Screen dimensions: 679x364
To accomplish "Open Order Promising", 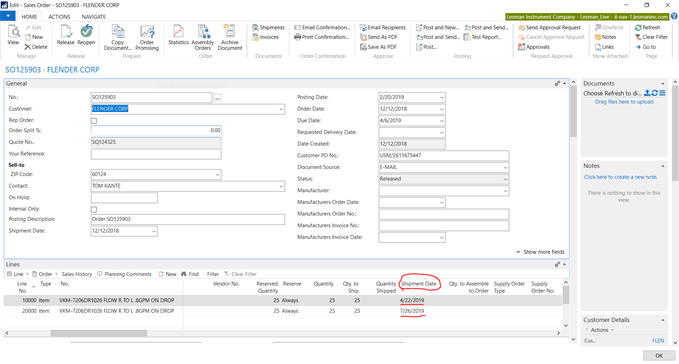I will coord(147,38).
